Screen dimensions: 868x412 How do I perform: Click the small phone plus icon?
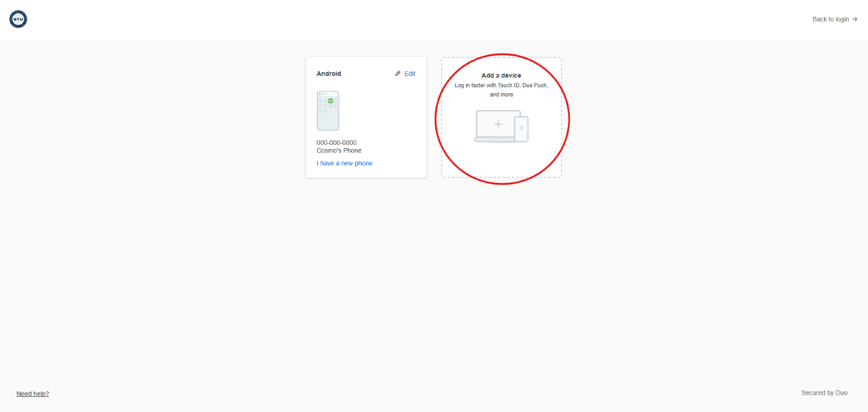(x=521, y=128)
